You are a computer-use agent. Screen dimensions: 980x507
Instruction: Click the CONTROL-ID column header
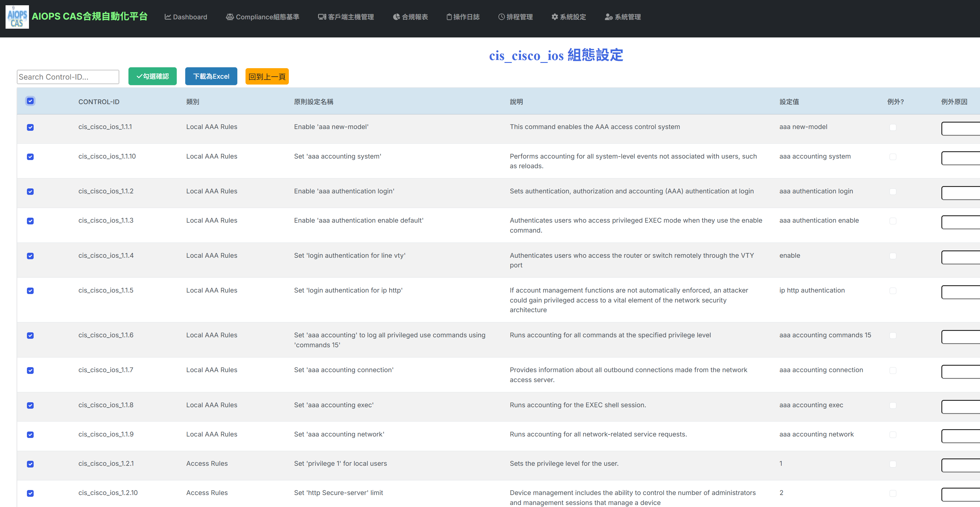[99, 102]
